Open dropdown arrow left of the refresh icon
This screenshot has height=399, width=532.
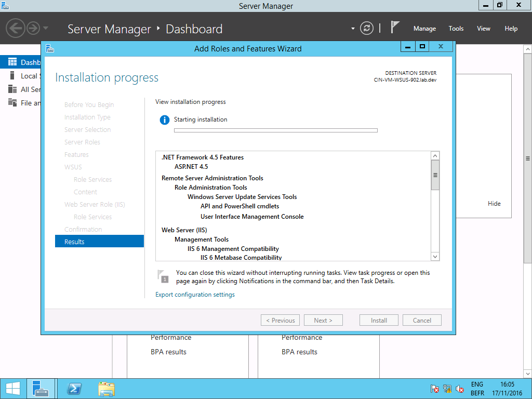coord(353,29)
